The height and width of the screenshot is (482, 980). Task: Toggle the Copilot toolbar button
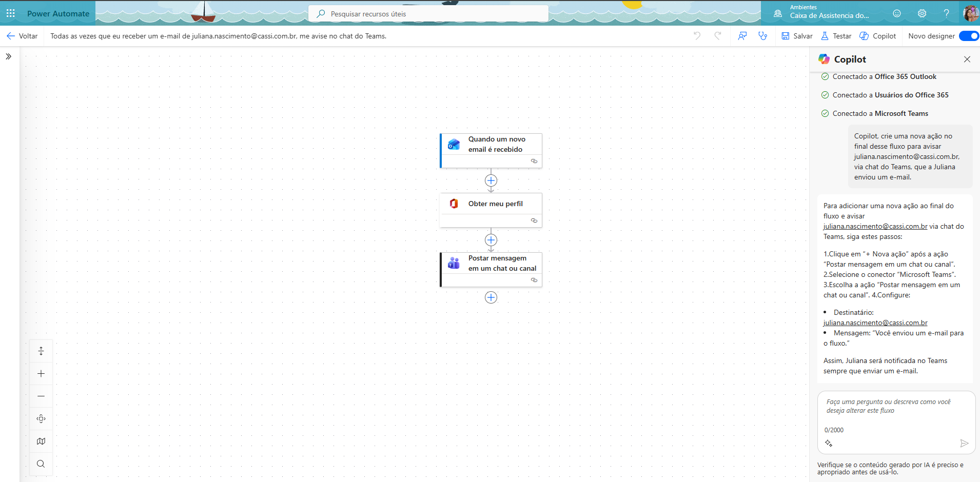click(x=878, y=36)
